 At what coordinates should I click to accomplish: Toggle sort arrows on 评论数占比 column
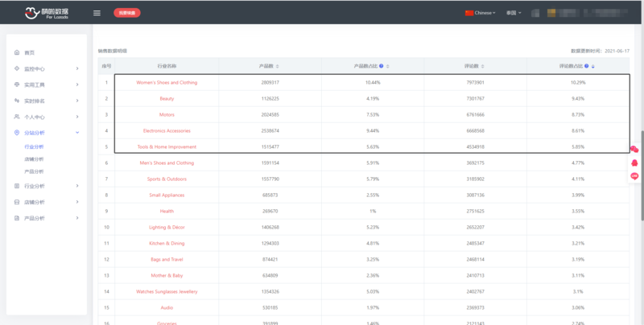(x=593, y=66)
